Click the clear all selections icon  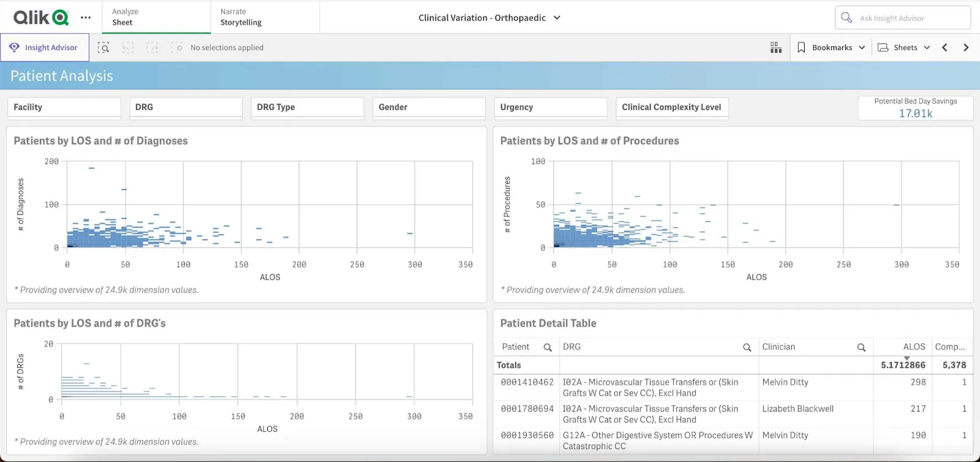(x=176, y=47)
